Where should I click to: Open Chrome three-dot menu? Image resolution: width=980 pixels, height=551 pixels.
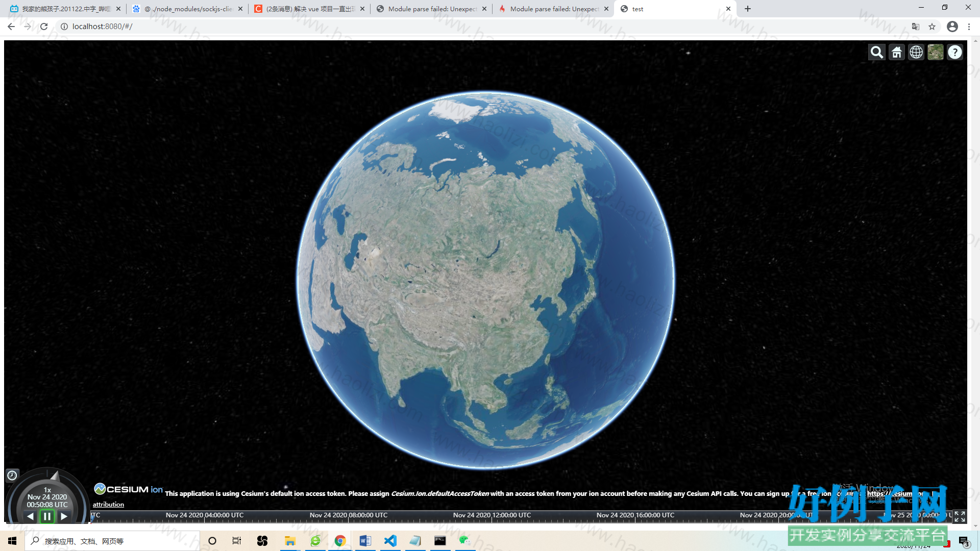969,27
